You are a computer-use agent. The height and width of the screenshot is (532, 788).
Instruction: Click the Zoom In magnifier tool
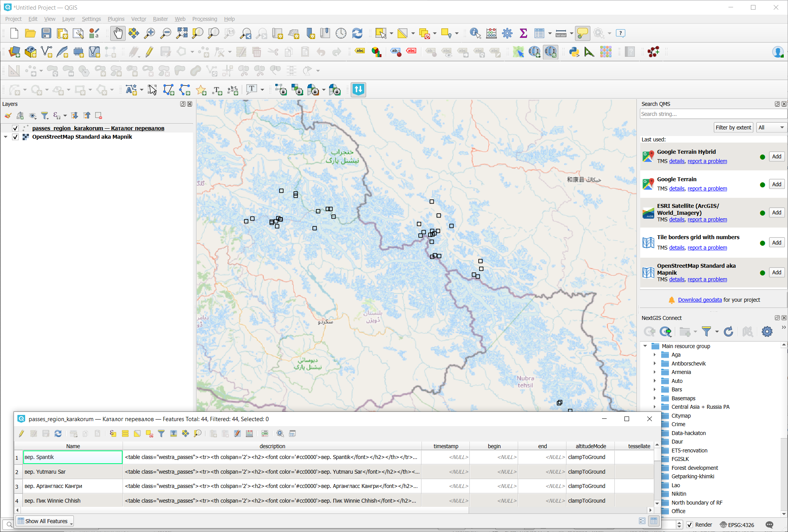150,33
